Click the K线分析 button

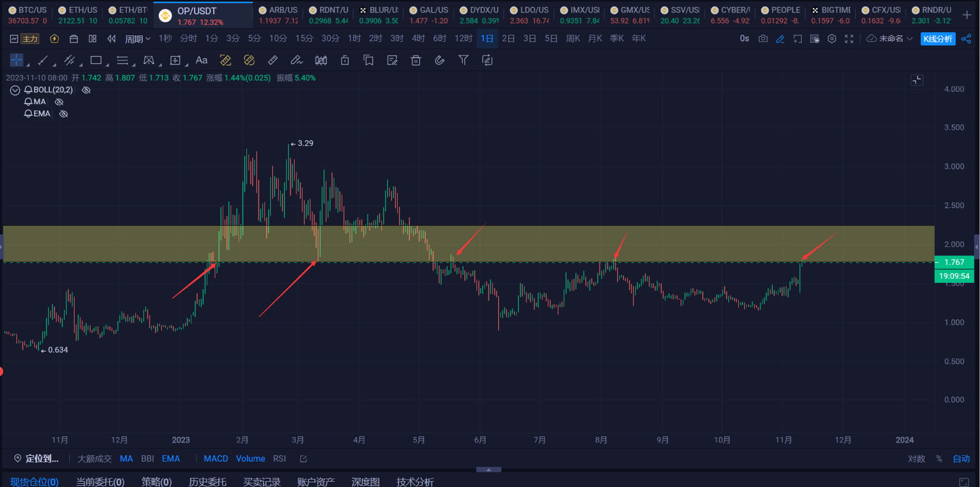pos(938,39)
